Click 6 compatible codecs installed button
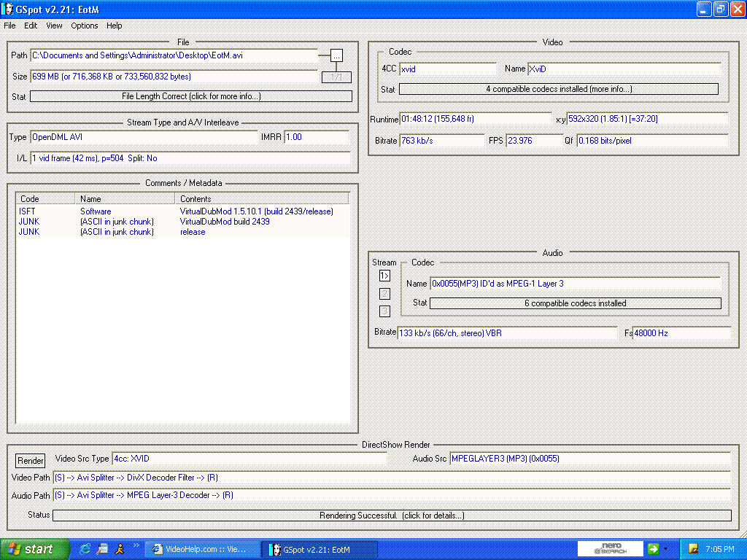The image size is (747, 560). click(x=576, y=303)
